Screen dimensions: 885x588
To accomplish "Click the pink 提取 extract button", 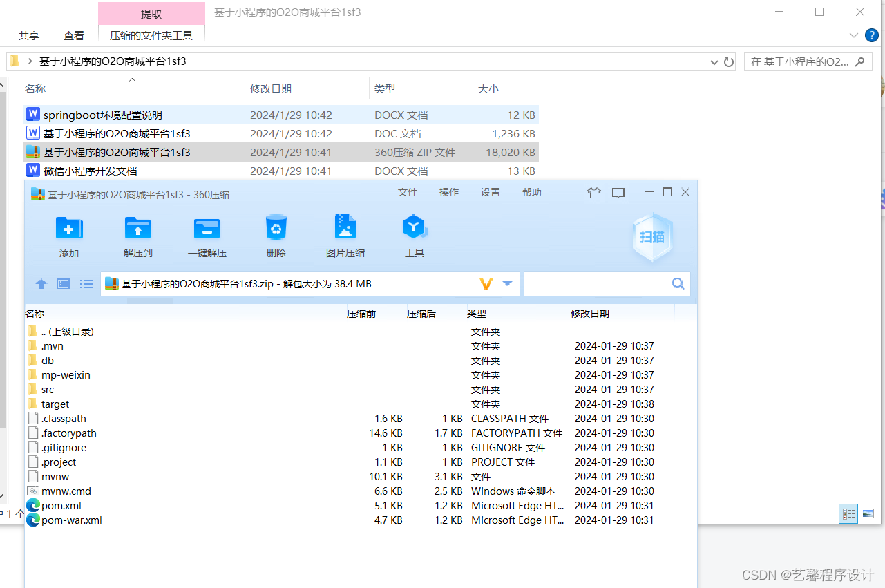I will click(x=151, y=13).
